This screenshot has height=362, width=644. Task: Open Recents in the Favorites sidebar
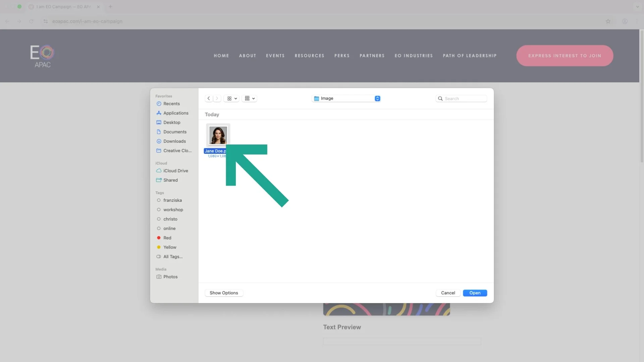171,104
